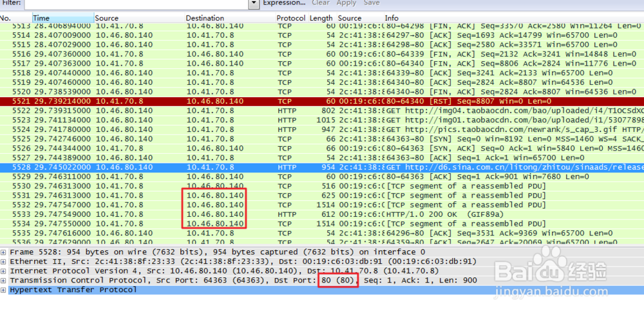Select packet 5519 ACK Seq=2824
Image resolution: width=644 pixels, height=314 pixels.
(x=322, y=82)
